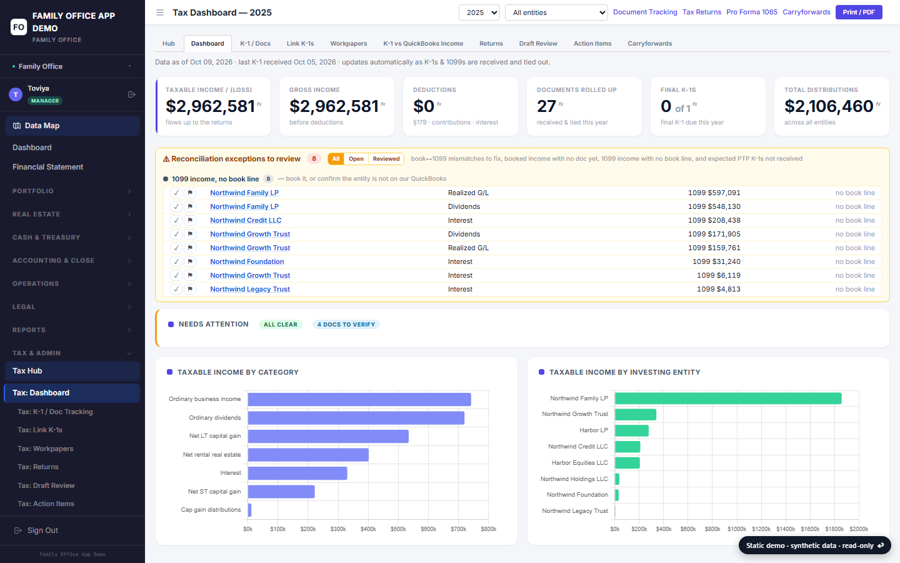Select the All exceptions filter
900x563 pixels.
click(x=336, y=159)
